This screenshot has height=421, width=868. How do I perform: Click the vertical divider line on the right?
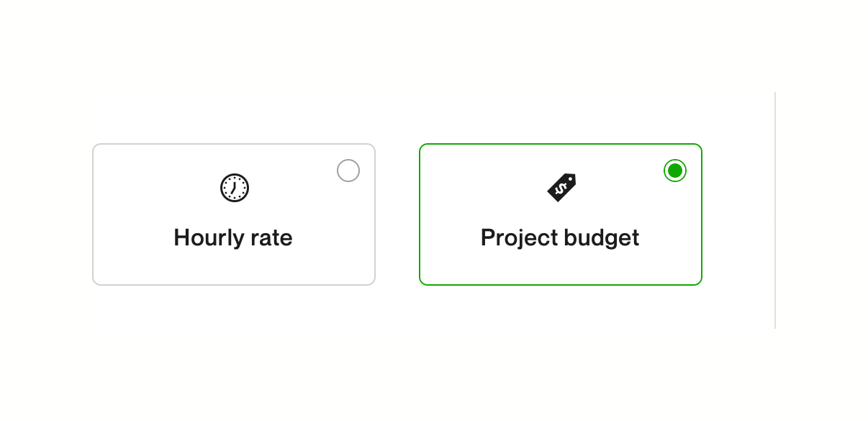774,210
